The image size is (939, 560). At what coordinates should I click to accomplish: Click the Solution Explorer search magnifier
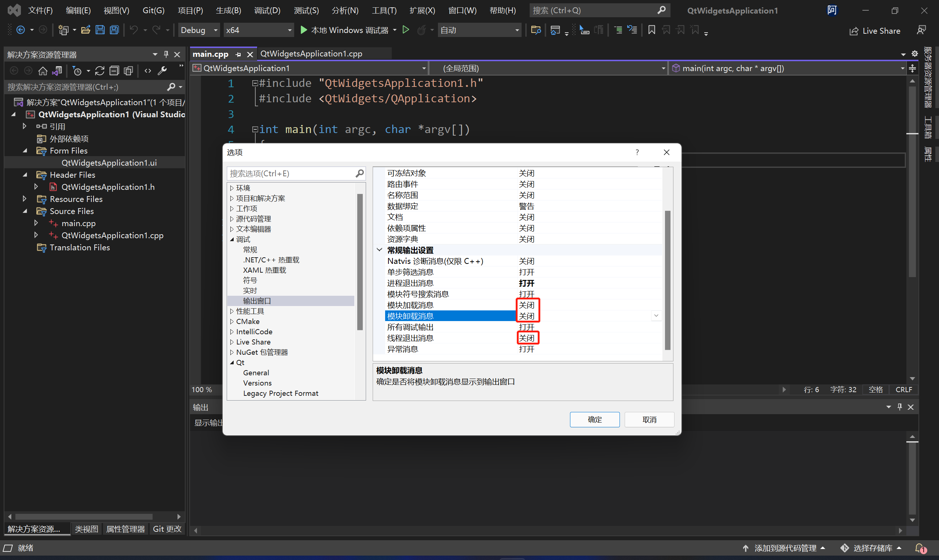tap(171, 87)
